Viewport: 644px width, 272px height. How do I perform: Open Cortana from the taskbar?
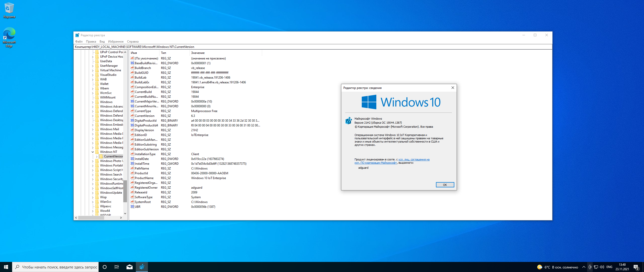pyautogui.click(x=105, y=267)
